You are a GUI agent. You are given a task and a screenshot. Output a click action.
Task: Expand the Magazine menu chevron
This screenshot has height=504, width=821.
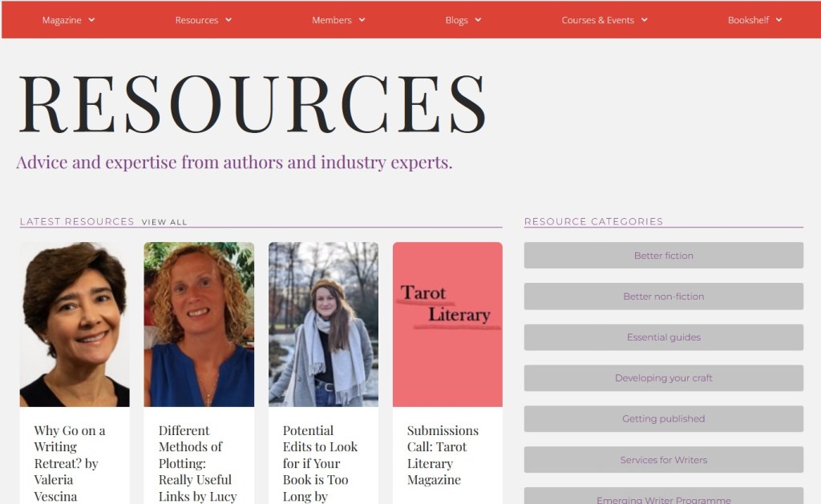coord(91,20)
